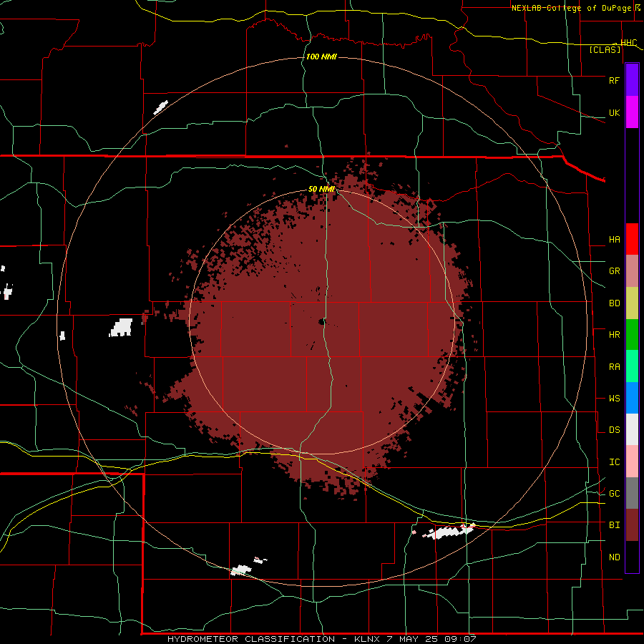Click the IC legend label
Screen dimensions: 644x644
pyautogui.click(x=614, y=462)
